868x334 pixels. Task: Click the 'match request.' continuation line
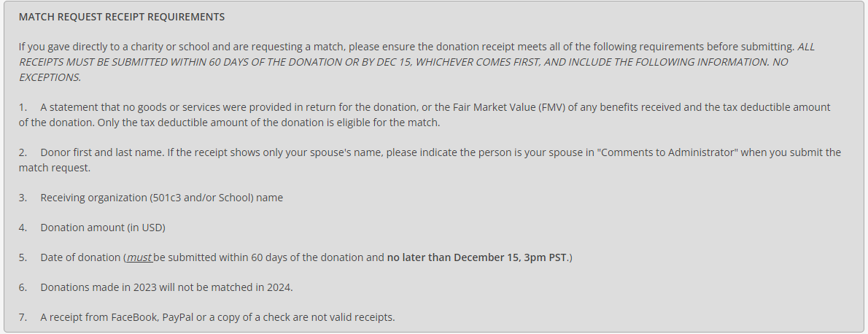tap(54, 168)
